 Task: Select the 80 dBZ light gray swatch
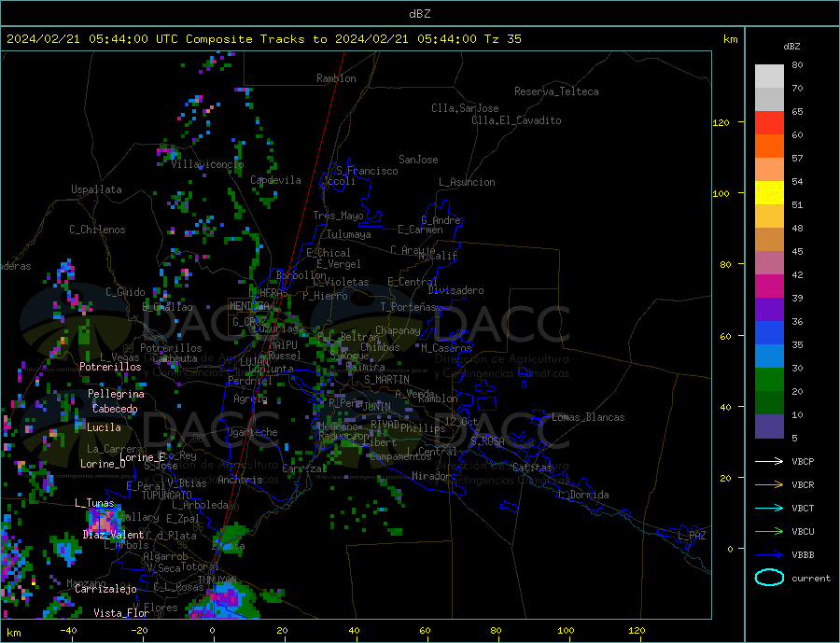tap(769, 77)
